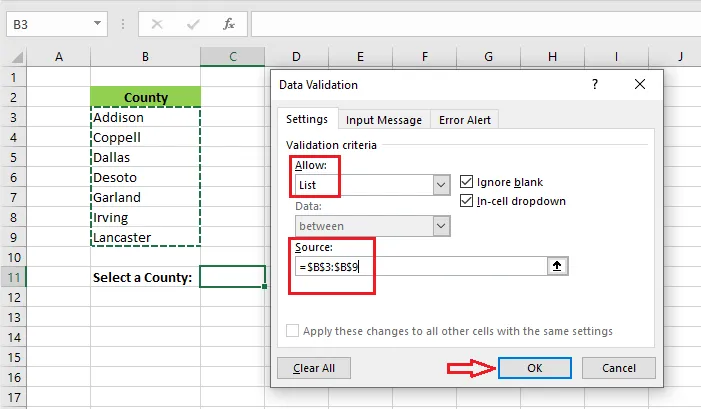Select column G header
The width and height of the screenshot is (701, 409).
point(489,57)
